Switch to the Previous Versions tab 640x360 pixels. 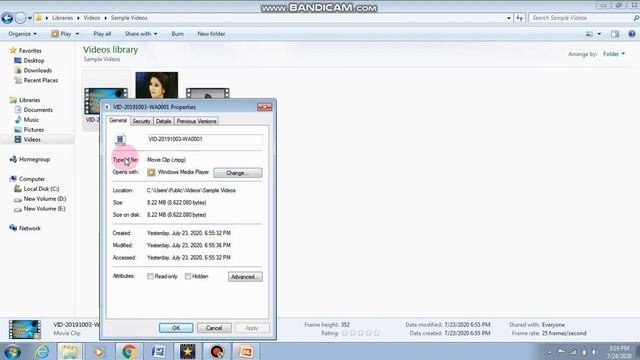[x=196, y=121]
